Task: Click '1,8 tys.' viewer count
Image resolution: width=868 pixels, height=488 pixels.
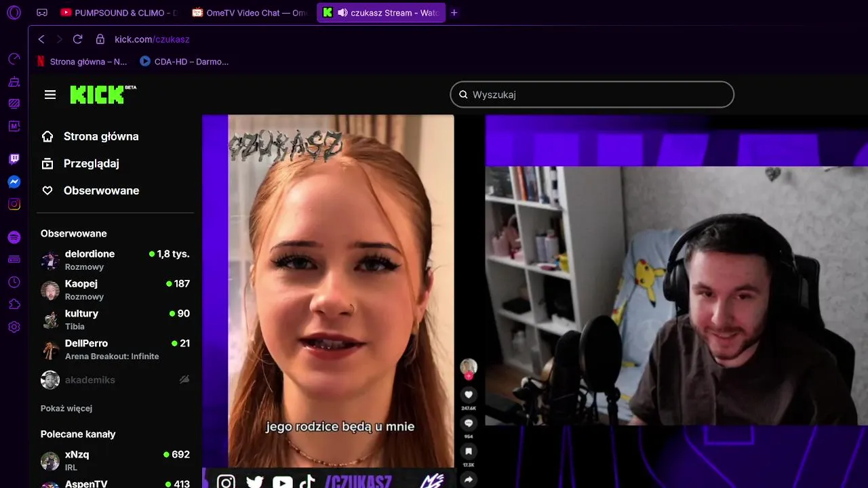Action: pos(173,253)
